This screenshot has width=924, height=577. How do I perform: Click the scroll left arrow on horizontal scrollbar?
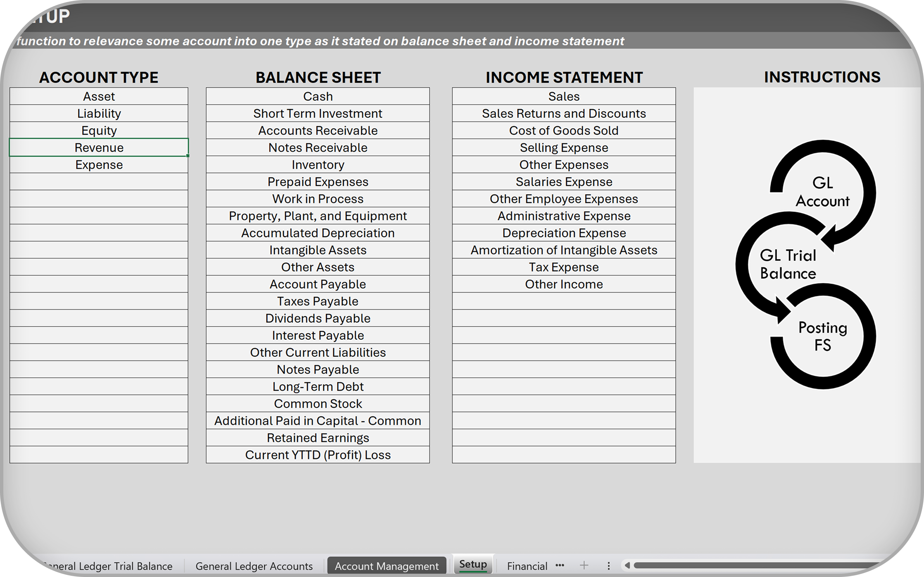(x=627, y=565)
